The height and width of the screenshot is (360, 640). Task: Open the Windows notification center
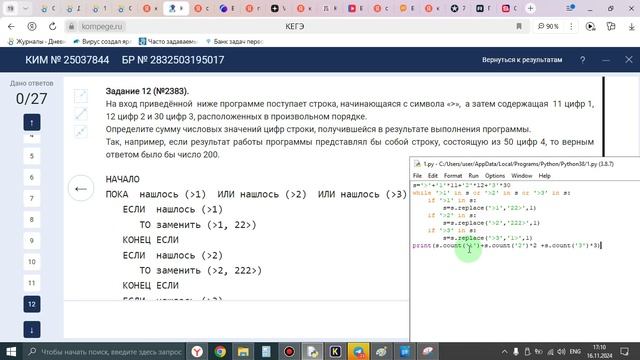coord(624,351)
